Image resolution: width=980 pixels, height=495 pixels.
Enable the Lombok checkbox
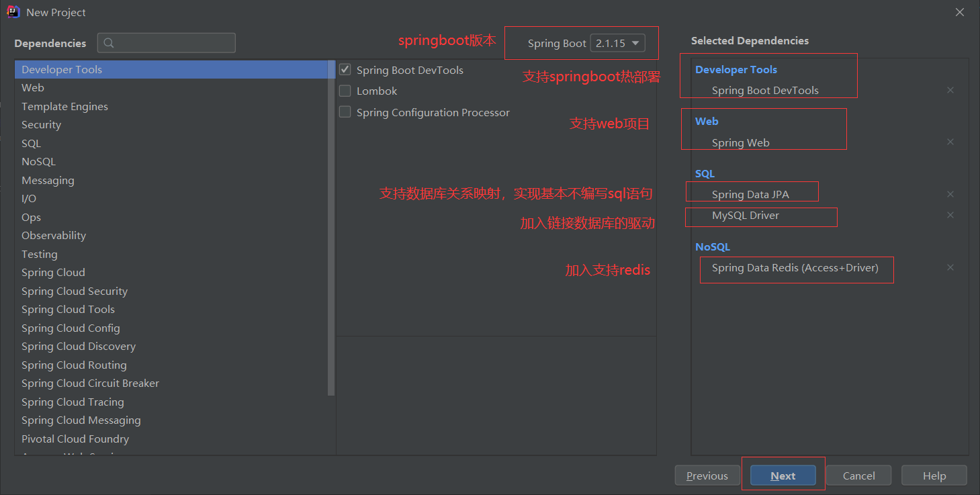click(345, 91)
